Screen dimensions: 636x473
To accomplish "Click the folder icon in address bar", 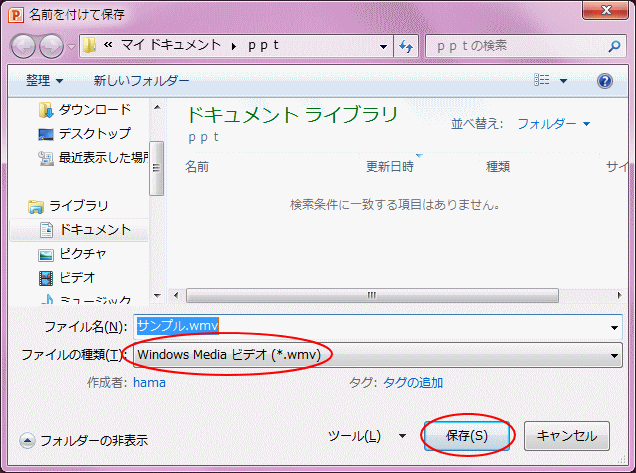I will [89, 45].
